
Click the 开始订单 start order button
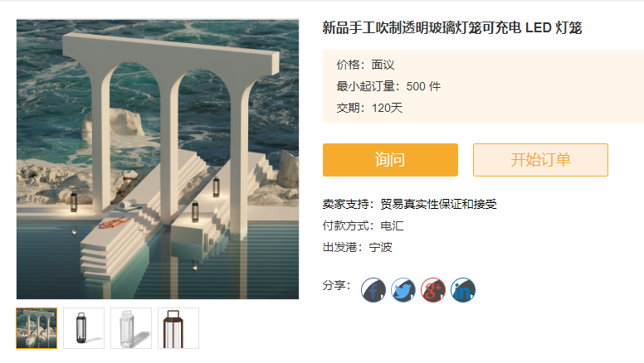click(x=540, y=160)
